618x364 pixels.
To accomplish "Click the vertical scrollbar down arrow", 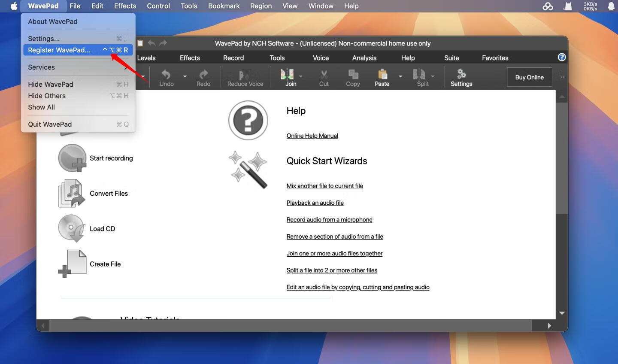I will [x=562, y=313].
